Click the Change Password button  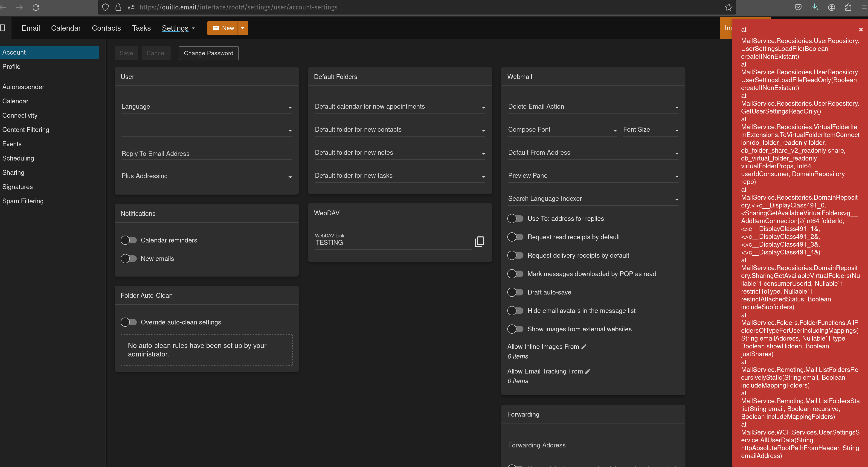[208, 53]
